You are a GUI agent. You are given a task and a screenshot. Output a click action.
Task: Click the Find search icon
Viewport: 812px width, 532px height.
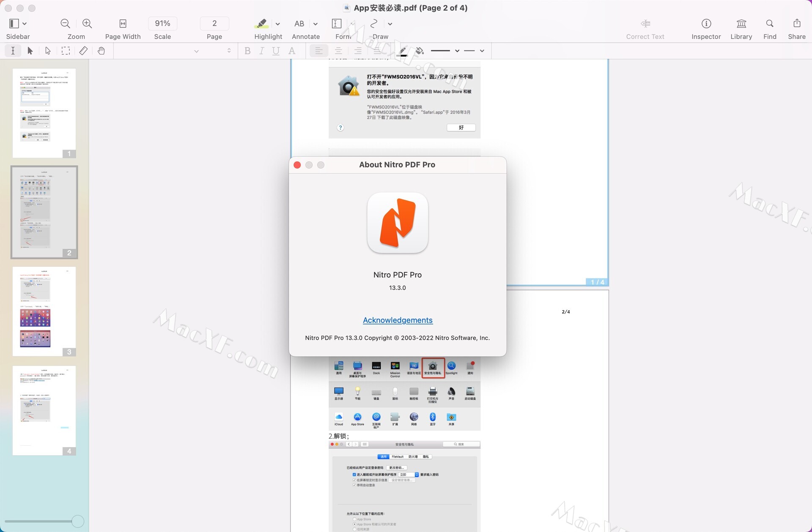tap(770, 24)
